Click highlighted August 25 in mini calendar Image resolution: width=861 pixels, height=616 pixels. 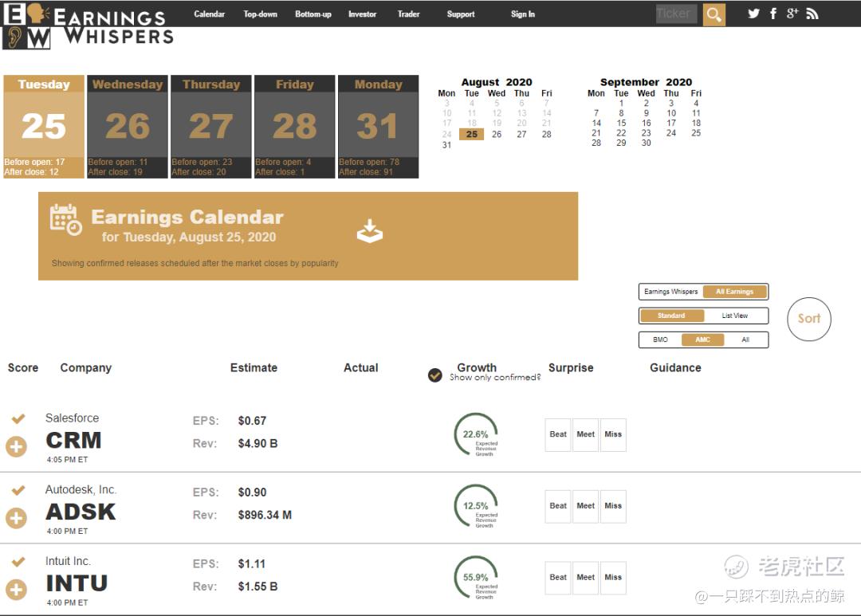click(x=472, y=134)
